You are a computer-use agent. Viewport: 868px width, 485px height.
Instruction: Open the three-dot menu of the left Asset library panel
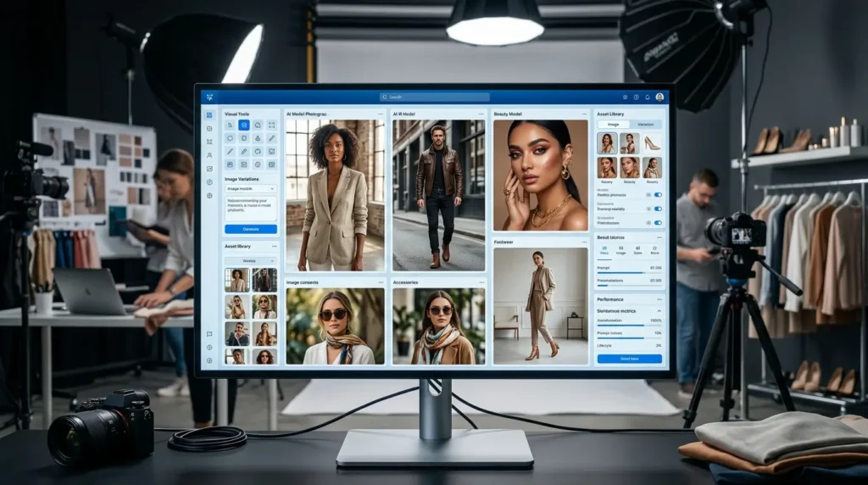click(274, 247)
